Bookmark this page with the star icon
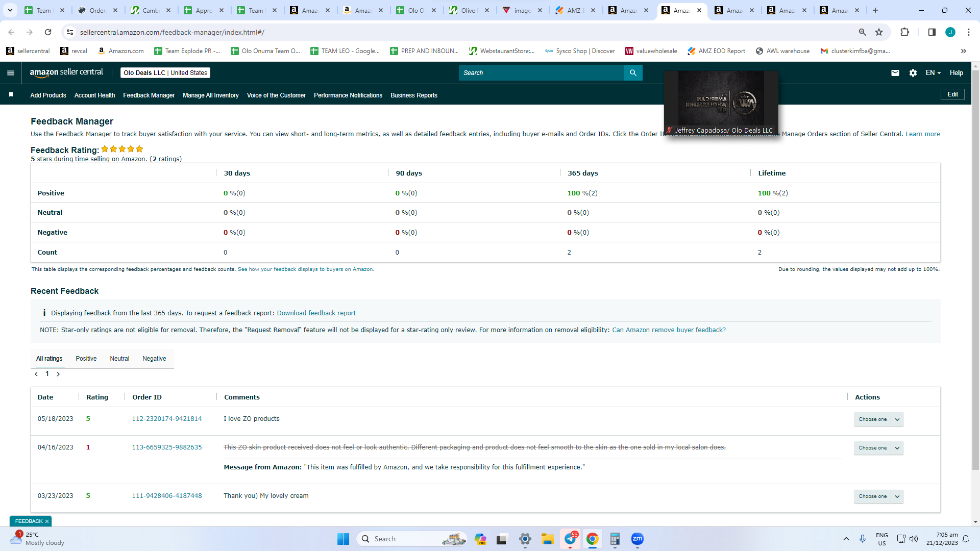The width and height of the screenshot is (980, 551). click(x=879, y=32)
